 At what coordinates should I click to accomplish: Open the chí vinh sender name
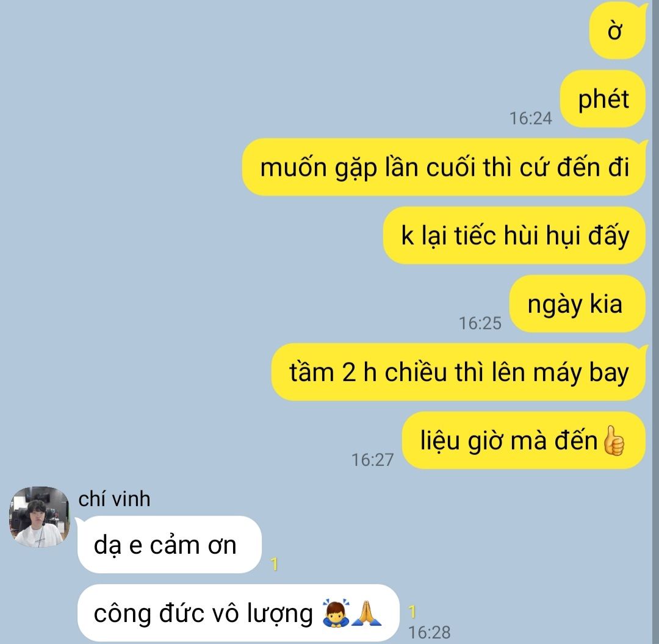tap(114, 499)
